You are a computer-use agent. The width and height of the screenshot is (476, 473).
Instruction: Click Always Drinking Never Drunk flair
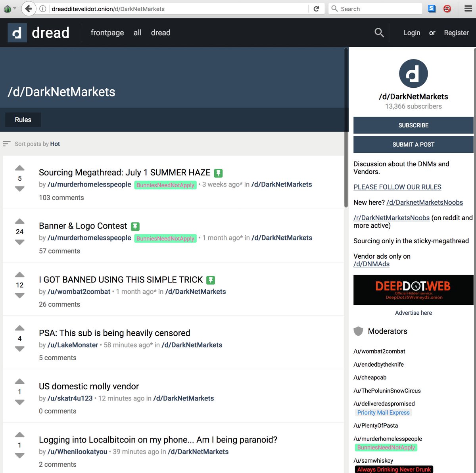coord(394,469)
